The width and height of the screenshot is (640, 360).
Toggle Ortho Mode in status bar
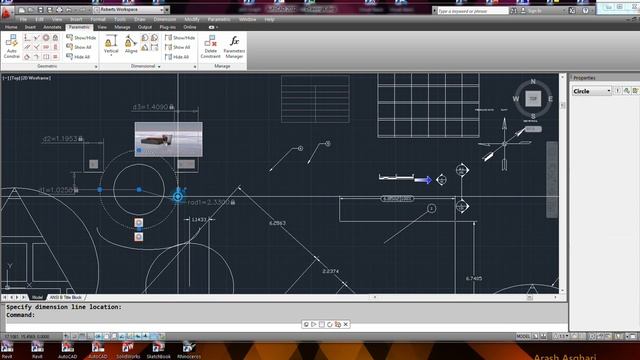pyautogui.click(x=91, y=337)
